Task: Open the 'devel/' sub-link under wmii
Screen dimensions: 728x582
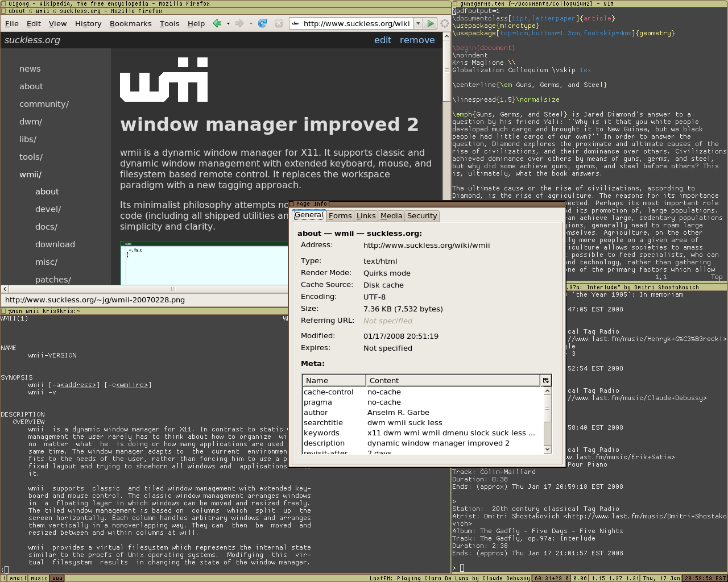Action: pyautogui.click(x=48, y=209)
